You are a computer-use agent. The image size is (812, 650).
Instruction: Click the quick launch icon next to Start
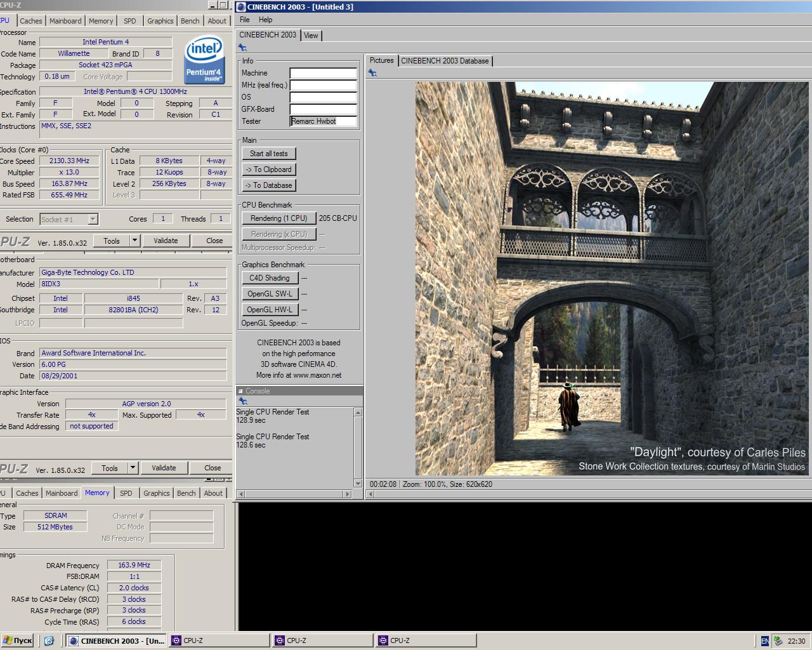pyautogui.click(x=49, y=640)
